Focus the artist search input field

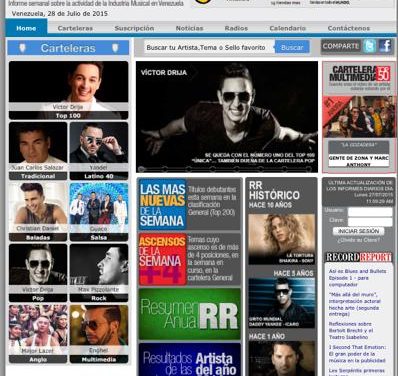(209, 47)
